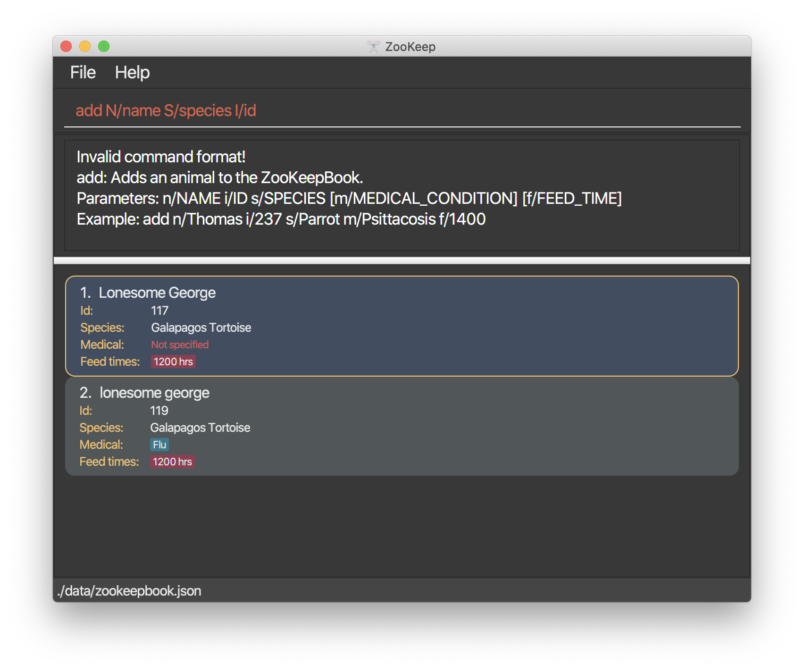The image size is (804, 672).
Task: Click the 'Not specified' medical text
Action: pos(180,344)
